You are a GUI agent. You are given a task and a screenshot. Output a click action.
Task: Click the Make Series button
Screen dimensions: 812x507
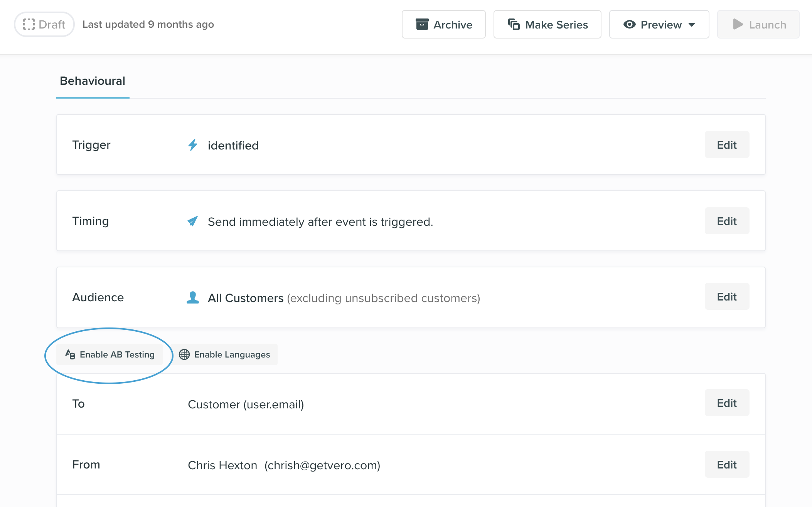click(x=548, y=24)
